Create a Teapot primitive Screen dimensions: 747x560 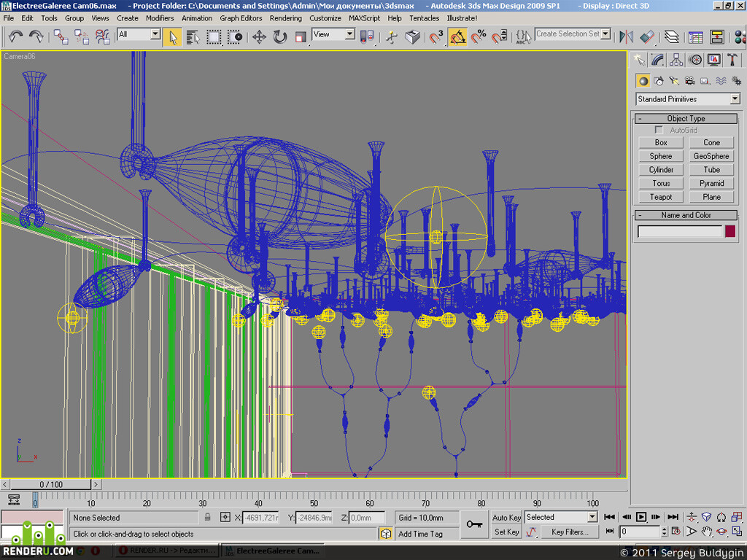click(x=661, y=197)
